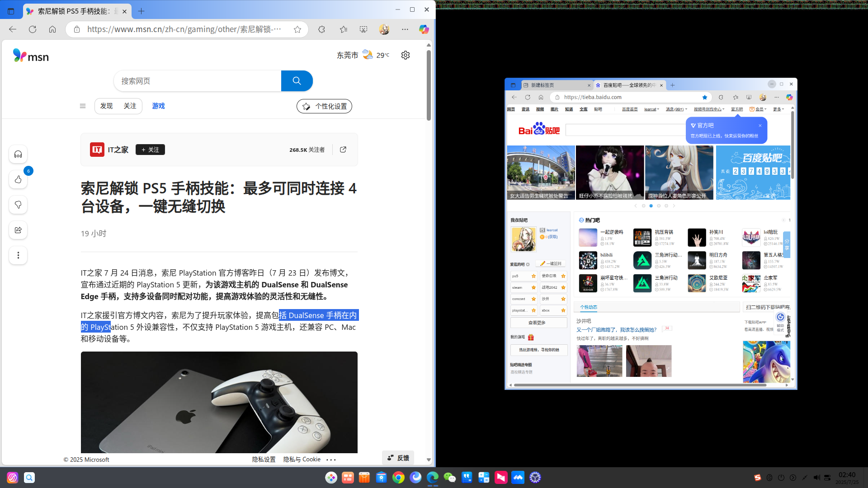Viewport: 868px width, 488px height.
Task: Open the share icon in article sidebar
Action: (18, 230)
